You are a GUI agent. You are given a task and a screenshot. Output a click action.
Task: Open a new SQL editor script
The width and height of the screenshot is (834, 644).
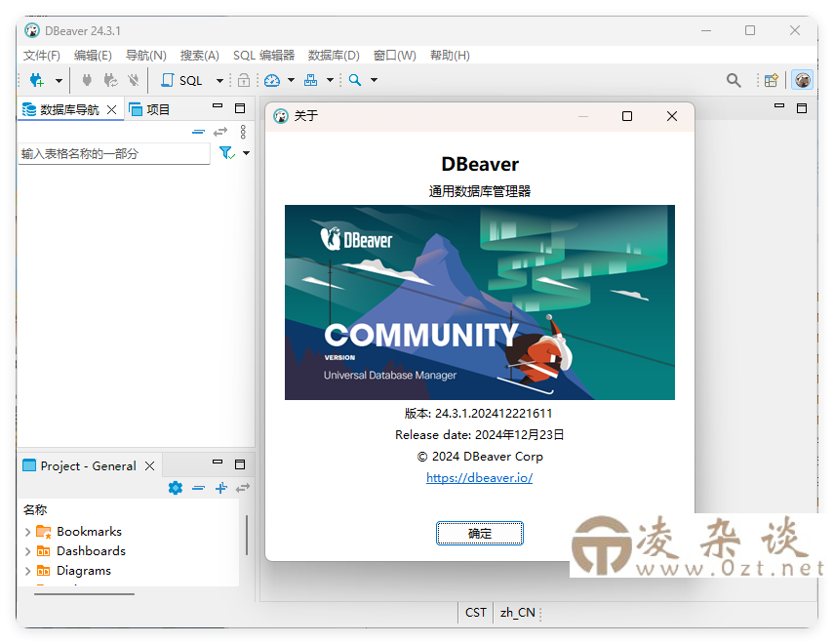[181, 80]
